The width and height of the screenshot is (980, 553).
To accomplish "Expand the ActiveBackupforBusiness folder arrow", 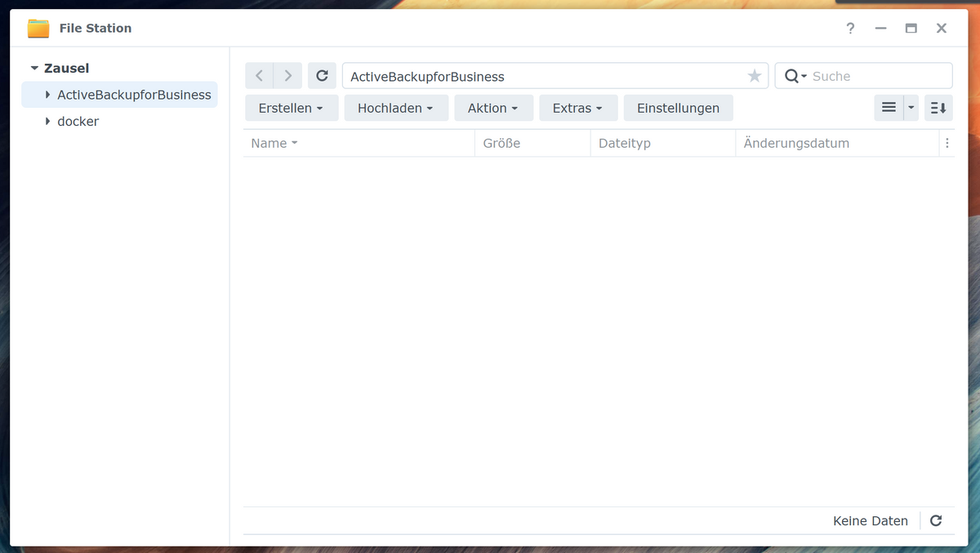I will point(48,95).
